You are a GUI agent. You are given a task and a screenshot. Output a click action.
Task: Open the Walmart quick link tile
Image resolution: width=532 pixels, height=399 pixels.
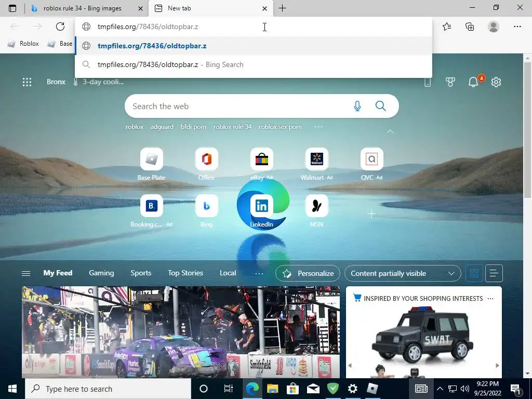tap(316, 164)
